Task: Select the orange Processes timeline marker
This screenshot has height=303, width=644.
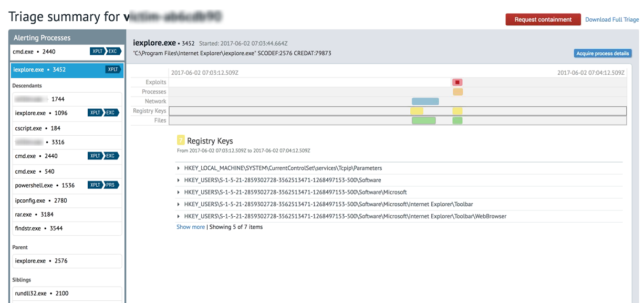Action: click(458, 92)
